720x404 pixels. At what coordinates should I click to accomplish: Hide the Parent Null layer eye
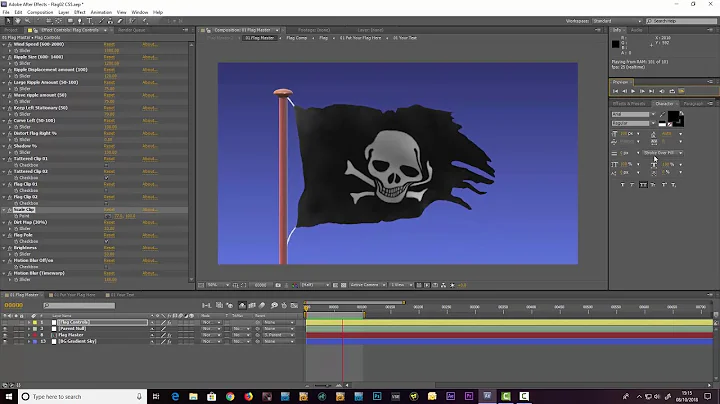5,329
